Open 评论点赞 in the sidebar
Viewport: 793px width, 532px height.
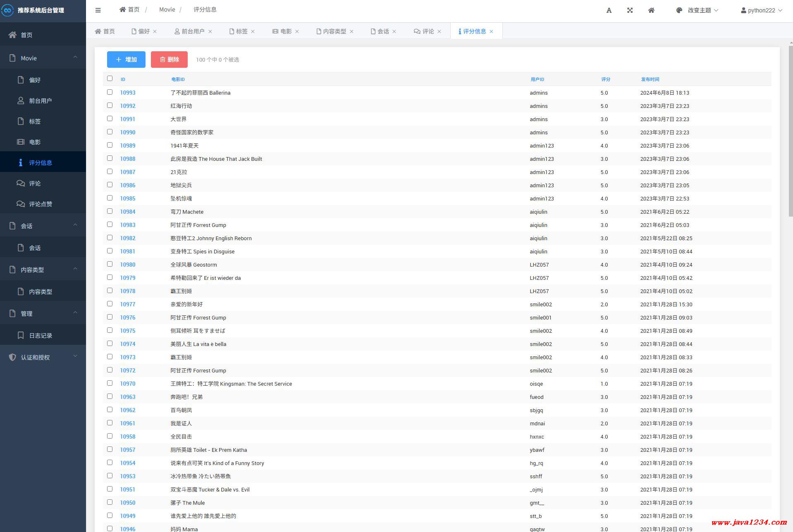click(x=40, y=204)
